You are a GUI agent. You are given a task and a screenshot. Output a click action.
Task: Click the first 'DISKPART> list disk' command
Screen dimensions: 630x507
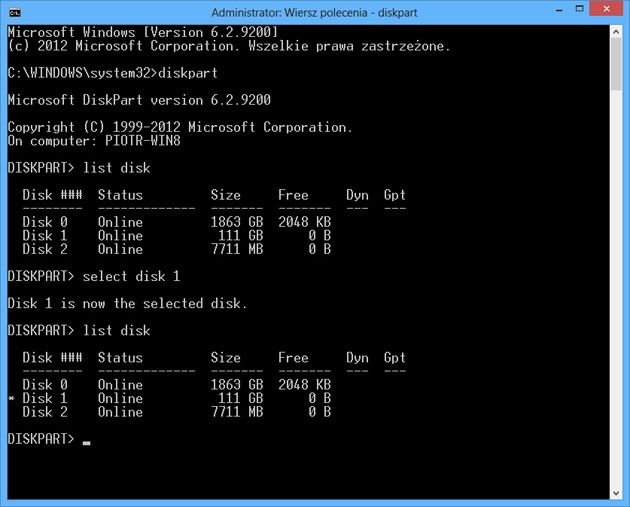pos(79,168)
